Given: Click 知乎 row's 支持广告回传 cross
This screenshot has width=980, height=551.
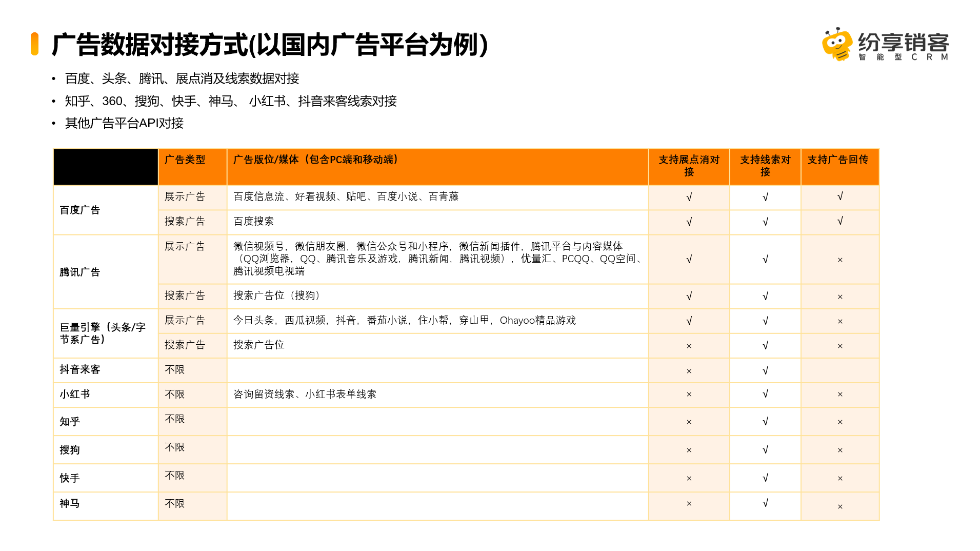Looking at the screenshot, I should (x=840, y=422).
